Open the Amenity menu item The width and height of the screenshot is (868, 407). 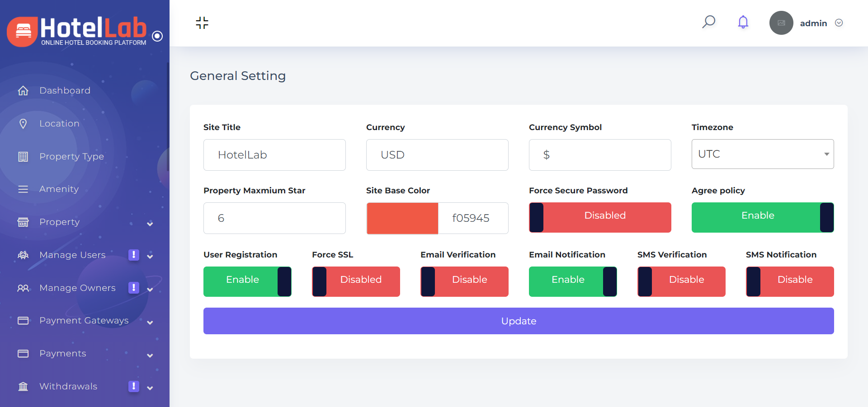coord(59,189)
